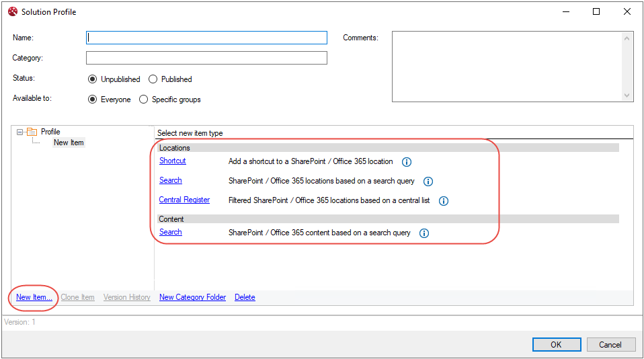Viewport: 644px width, 359px height.
Task: Click the Search link under Locations
Action: pos(170,180)
